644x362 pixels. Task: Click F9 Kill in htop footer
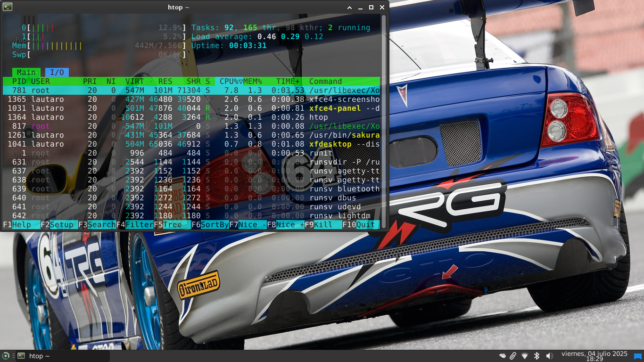323,225
